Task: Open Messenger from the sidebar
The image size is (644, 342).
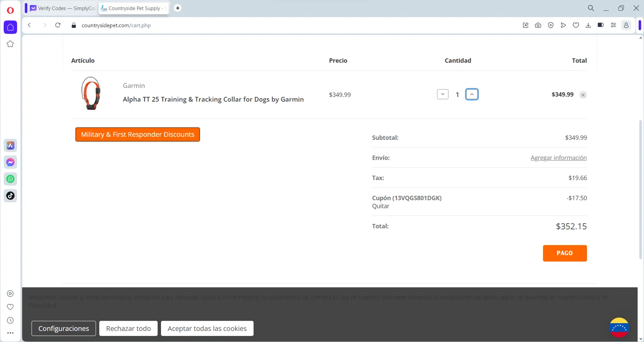Action: tap(10, 162)
